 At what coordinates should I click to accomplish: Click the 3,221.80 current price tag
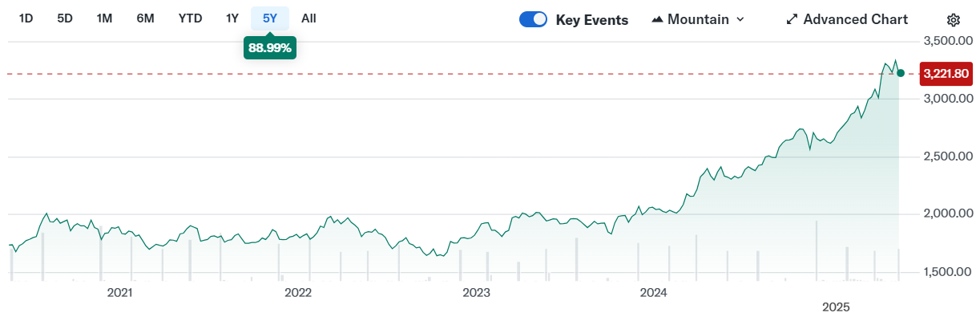946,74
